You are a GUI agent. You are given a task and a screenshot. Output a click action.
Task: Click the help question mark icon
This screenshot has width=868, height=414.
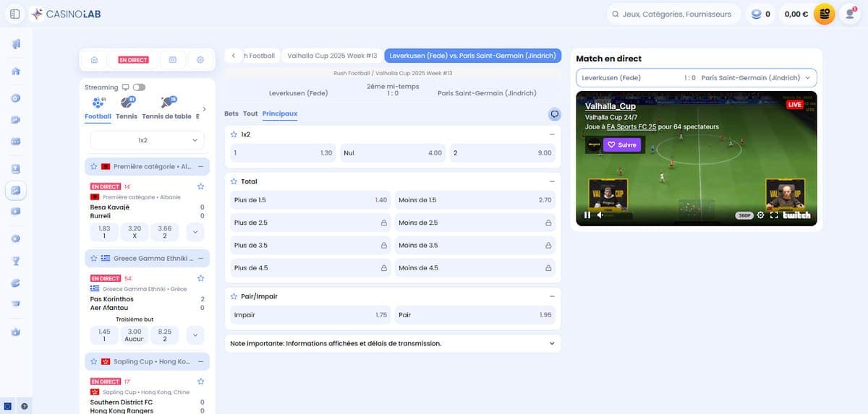tap(25, 406)
